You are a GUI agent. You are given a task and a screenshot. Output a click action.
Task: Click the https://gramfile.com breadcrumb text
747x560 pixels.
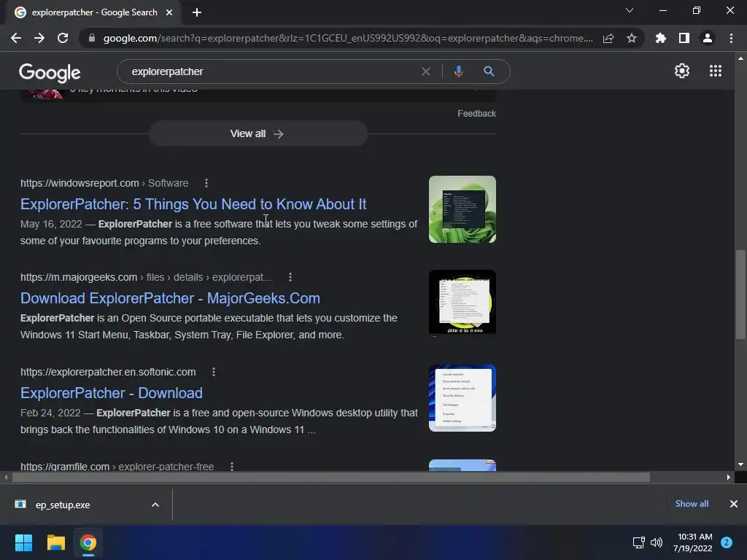click(65, 467)
